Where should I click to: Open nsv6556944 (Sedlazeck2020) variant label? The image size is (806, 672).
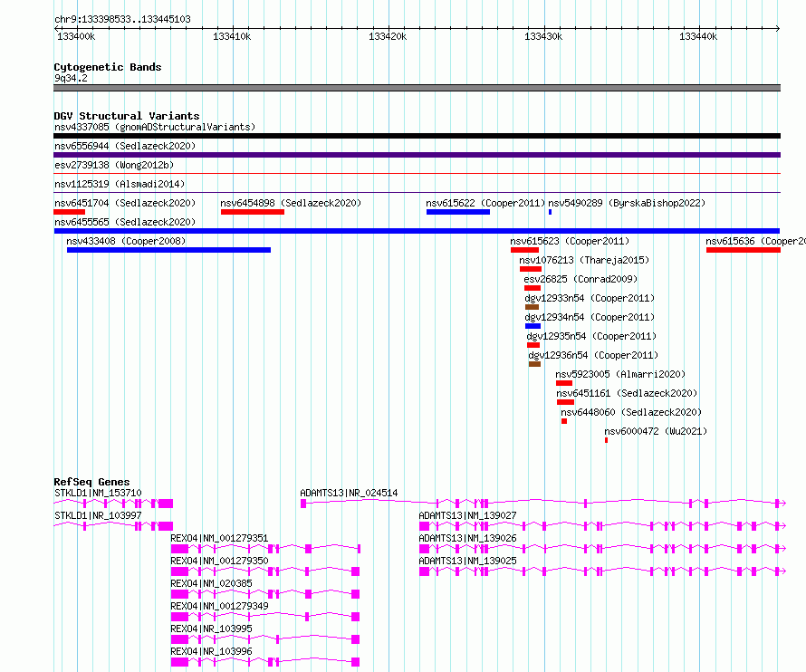[125, 146]
